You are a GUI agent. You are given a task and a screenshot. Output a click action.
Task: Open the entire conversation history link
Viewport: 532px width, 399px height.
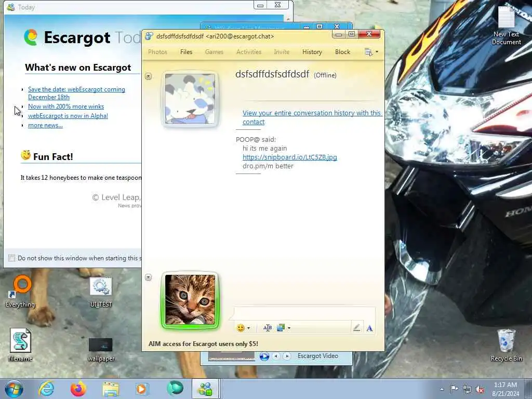312,117
